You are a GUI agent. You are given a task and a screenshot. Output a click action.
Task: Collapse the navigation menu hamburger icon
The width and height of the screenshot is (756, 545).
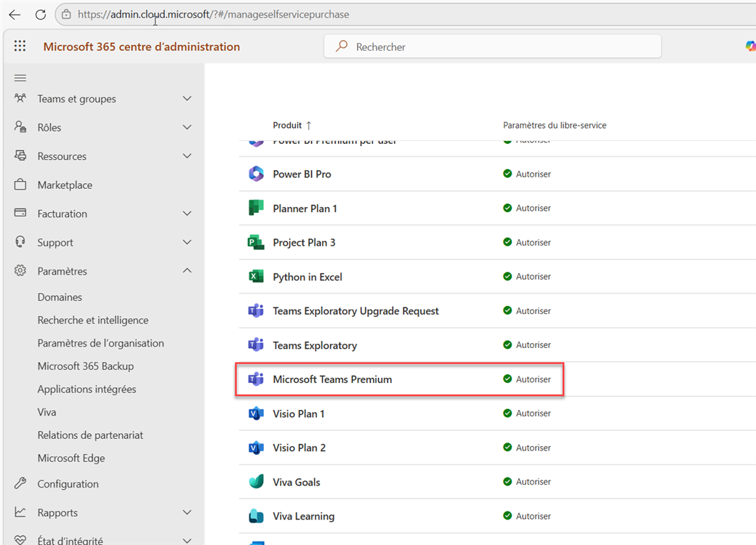pos(20,78)
